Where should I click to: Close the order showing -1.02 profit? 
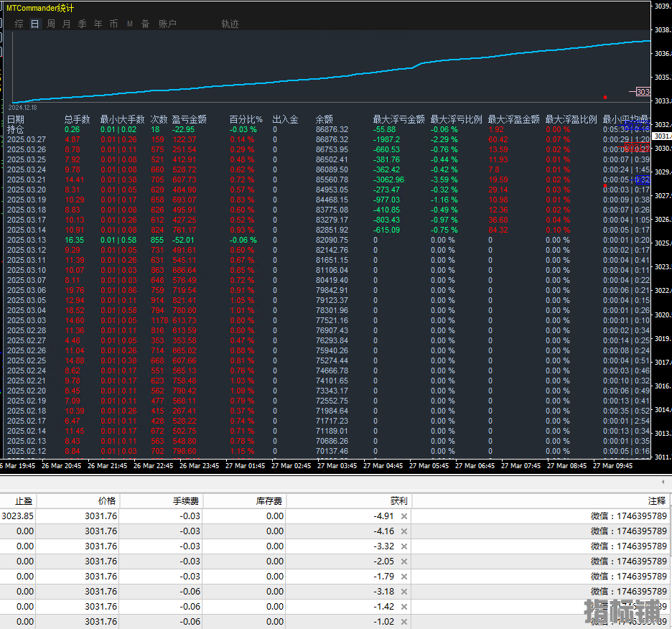coord(403,621)
